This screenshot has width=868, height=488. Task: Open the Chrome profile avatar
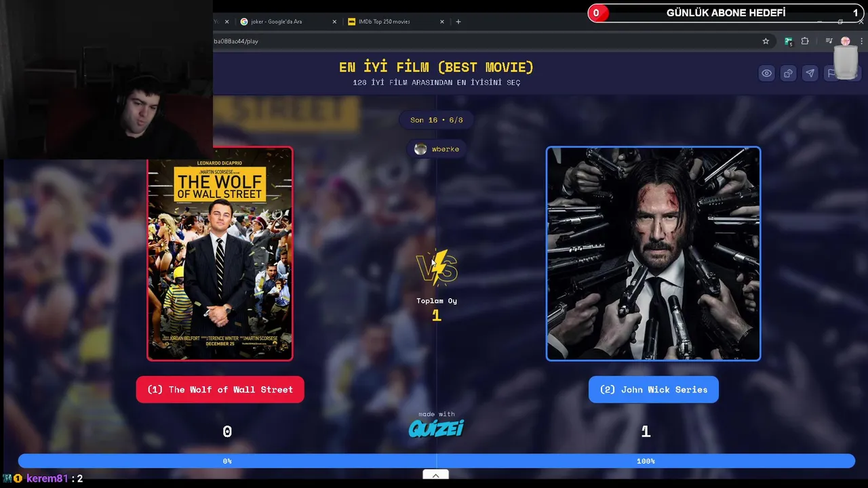tap(845, 41)
